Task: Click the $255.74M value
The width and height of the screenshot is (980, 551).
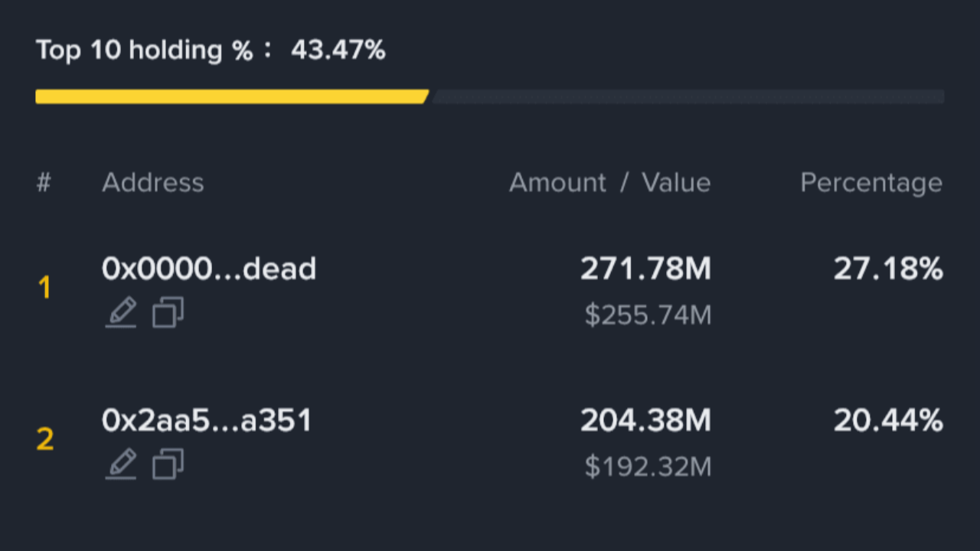Action: [648, 315]
